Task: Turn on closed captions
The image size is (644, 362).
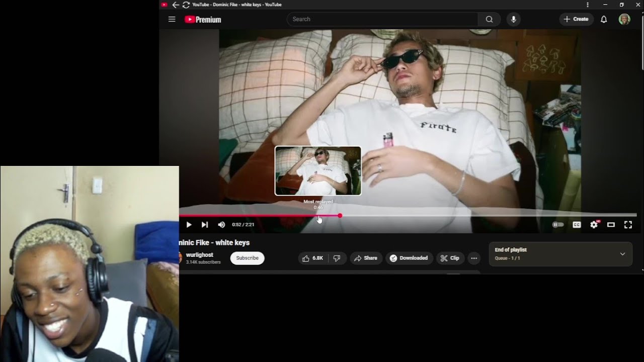Action: pos(577,225)
